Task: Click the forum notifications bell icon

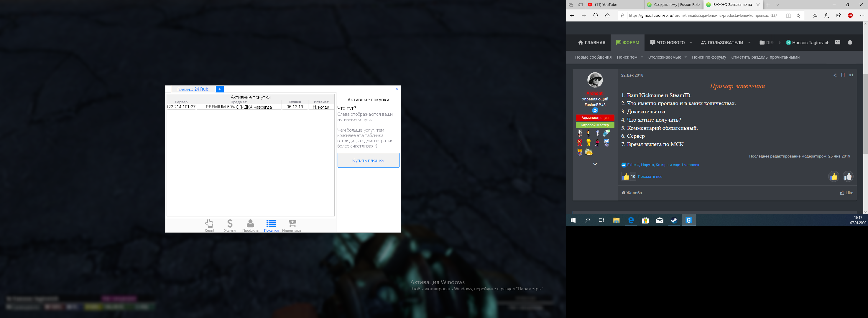Action: coord(850,42)
